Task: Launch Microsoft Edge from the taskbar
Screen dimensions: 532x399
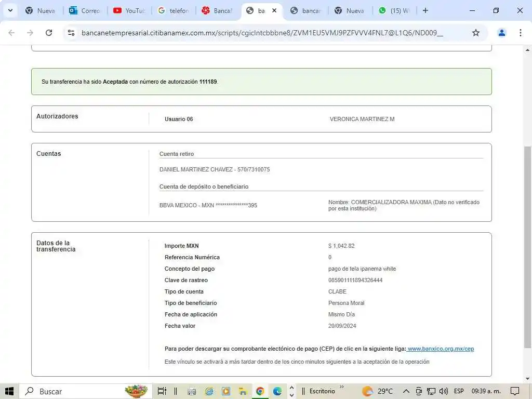Action: click(x=277, y=391)
